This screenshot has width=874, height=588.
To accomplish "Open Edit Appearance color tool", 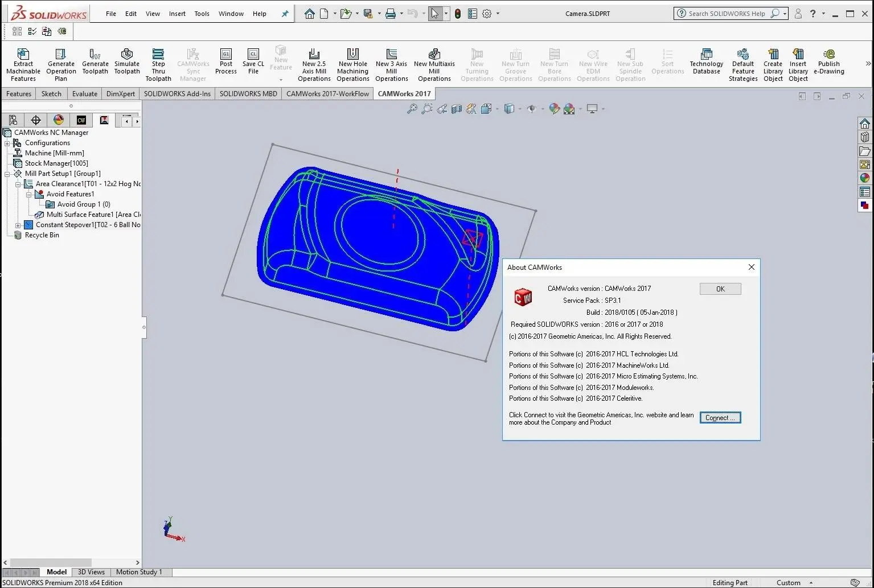I will 554,109.
